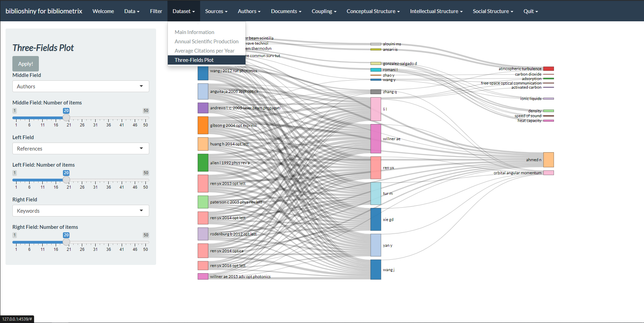
Task: Open the Quit menu
Action: point(531,11)
